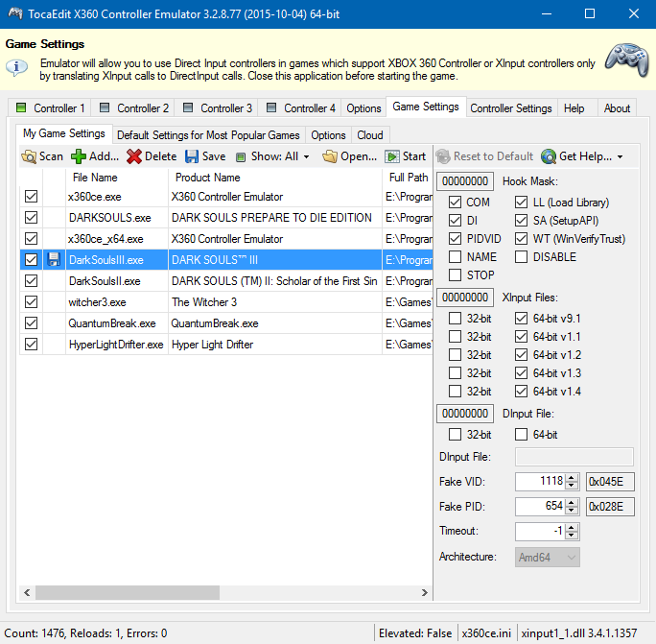Toggle SA (SetupAPI) checkbox

pos(521,220)
